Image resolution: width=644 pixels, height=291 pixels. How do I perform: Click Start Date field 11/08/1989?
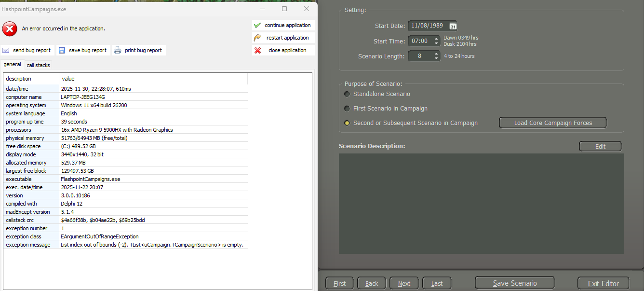tap(428, 26)
